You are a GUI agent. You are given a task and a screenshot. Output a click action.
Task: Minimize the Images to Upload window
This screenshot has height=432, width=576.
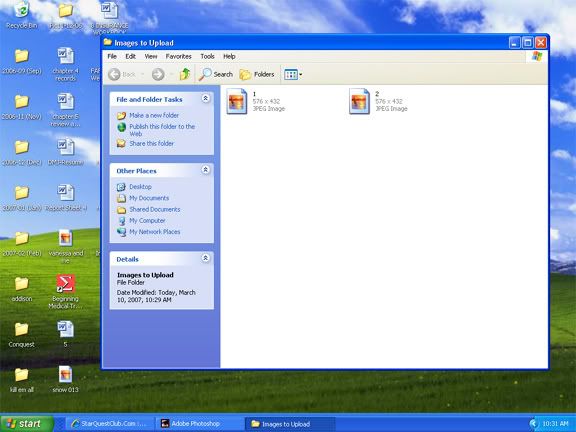(515, 43)
